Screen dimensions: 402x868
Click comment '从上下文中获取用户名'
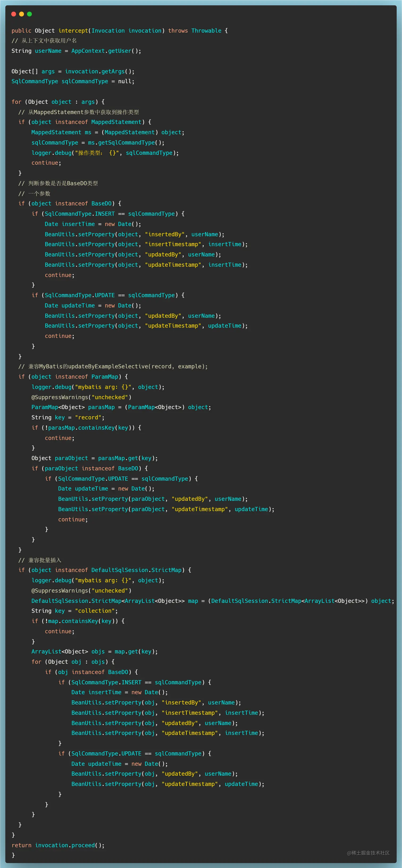point(44,40)
